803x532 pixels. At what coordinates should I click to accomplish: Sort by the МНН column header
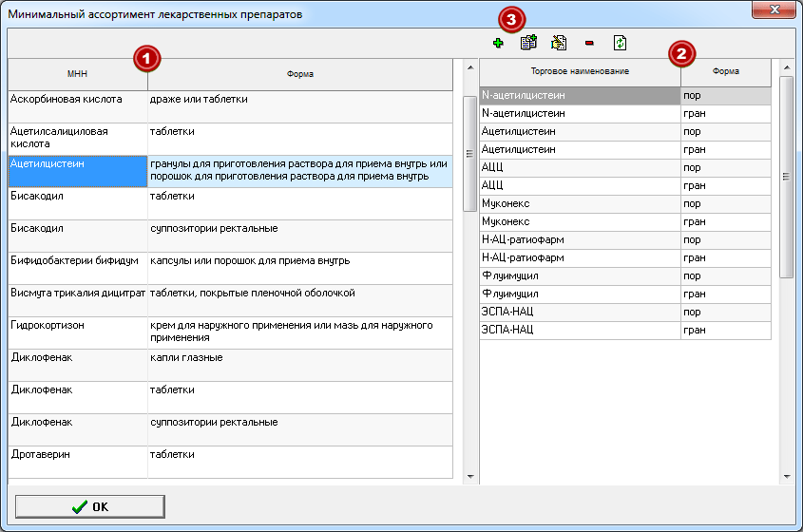pos(78,74)
